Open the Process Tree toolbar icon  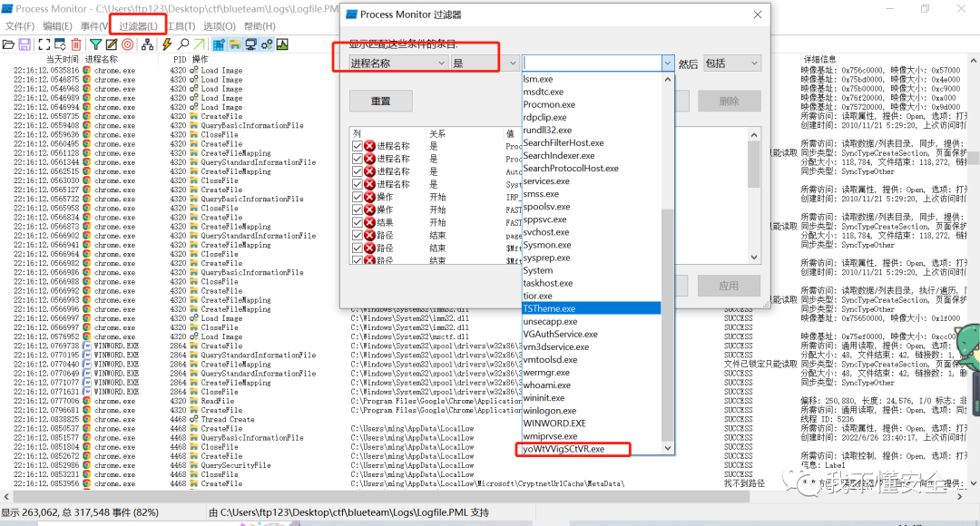pyautogui.click(x=148, y=44)
